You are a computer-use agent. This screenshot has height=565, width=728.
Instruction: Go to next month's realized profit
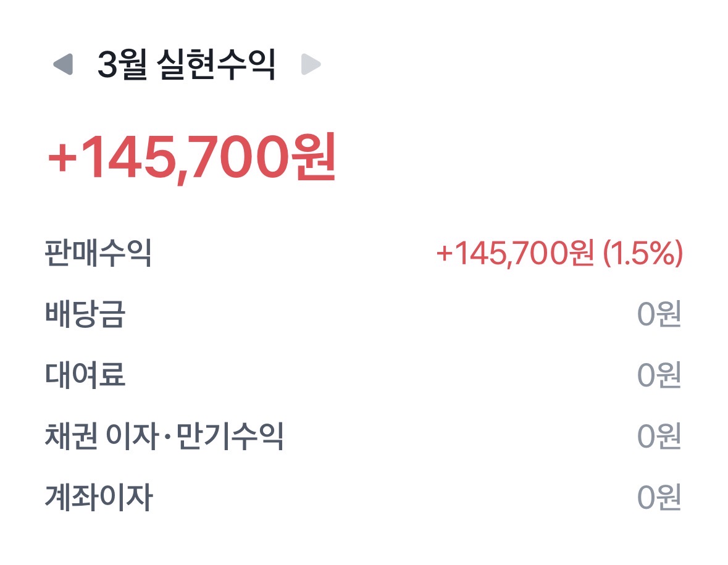coord(311,64)
